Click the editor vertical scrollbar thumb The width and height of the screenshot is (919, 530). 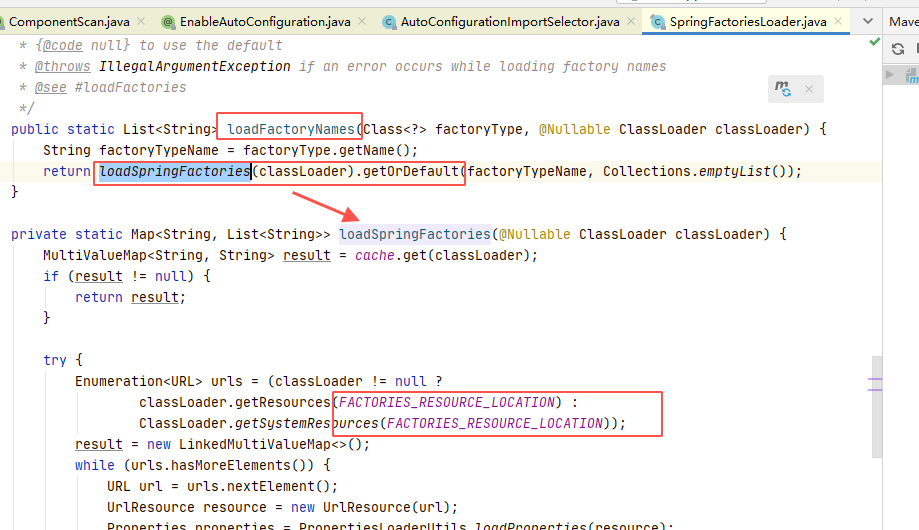click(x=877, y=406)
